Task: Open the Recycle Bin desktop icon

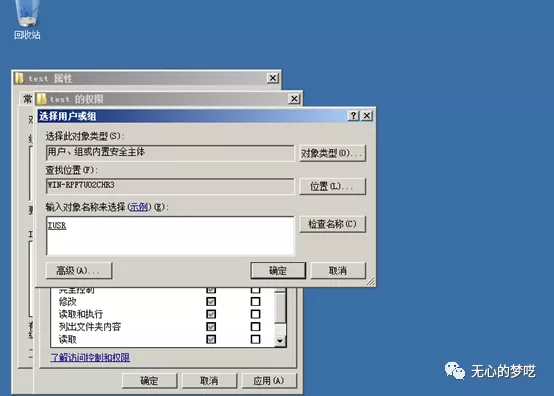Action: pos(27,19)
